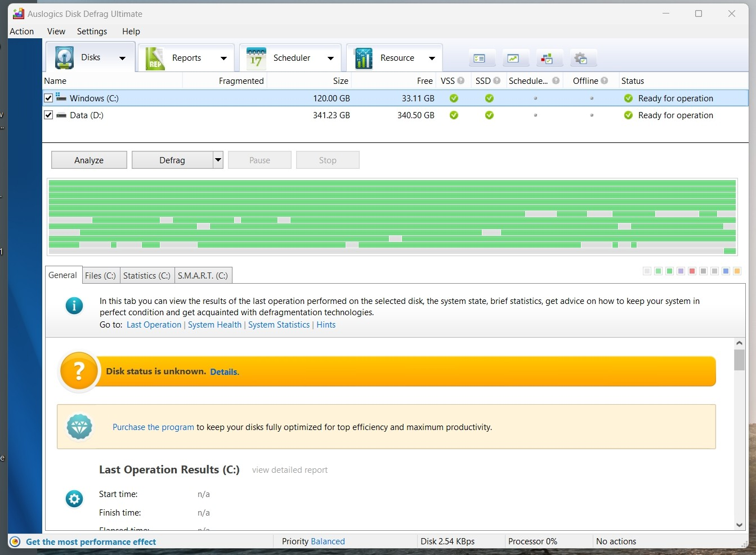
Task: Click the colored blocks toolbar icon
Action: [x=547, y=59]
